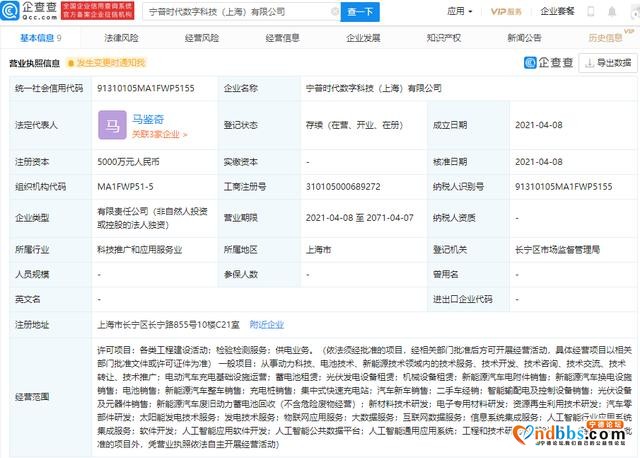Select registration number 310105000689272

coord(343,187)
